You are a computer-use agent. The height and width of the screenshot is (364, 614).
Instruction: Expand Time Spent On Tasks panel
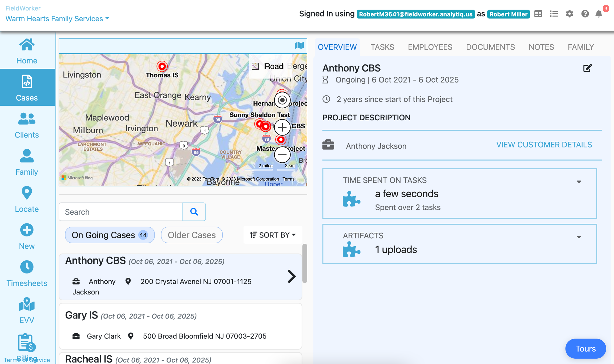point(579,182)
